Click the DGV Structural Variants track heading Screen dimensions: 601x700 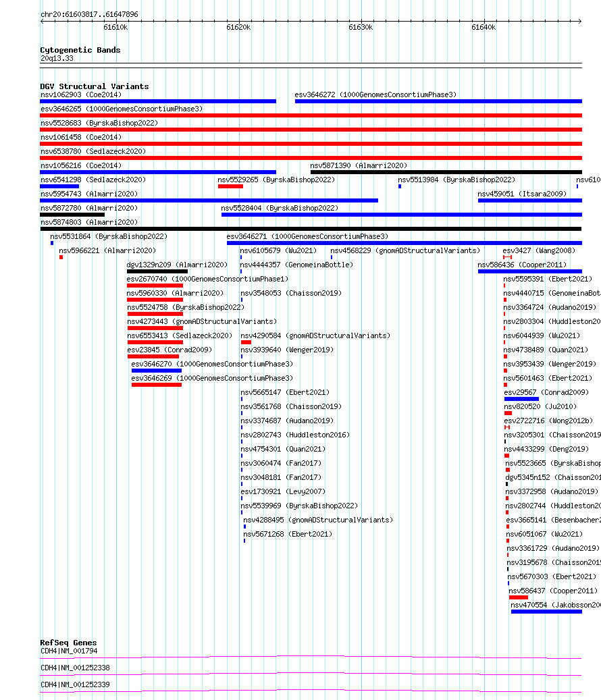95,86
